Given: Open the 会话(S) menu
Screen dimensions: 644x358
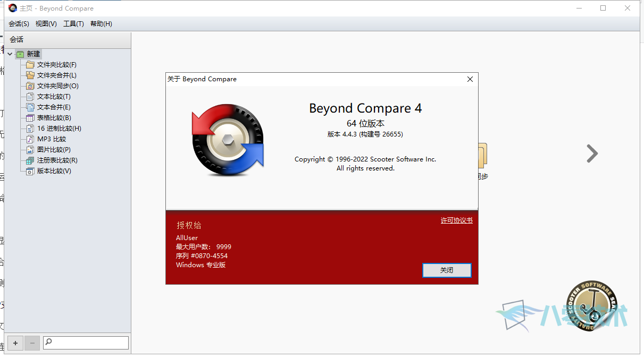Looking at the screenshot, I should 19,24.
